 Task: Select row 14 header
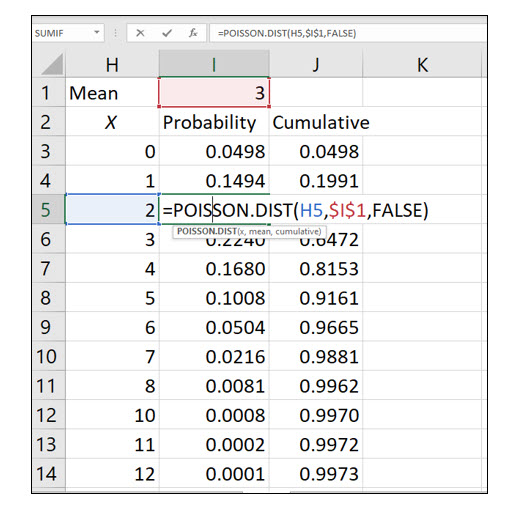click(49, 473)
